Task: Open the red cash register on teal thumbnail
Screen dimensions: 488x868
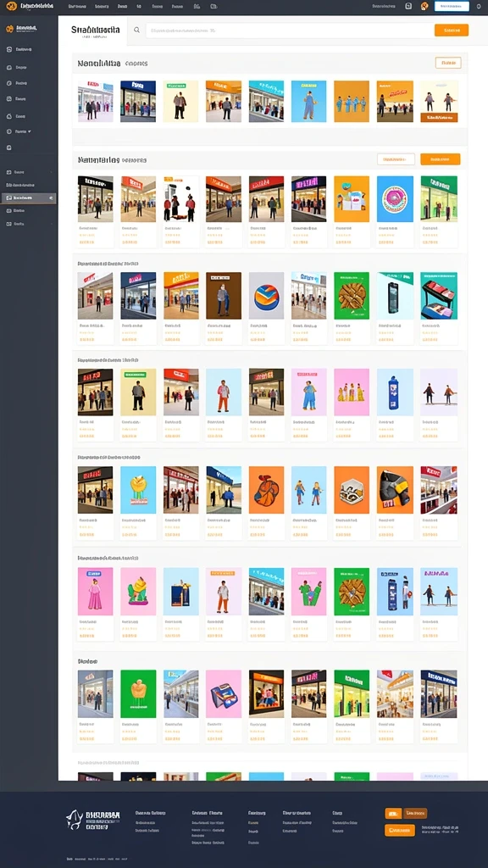Action: coord(439,296)
